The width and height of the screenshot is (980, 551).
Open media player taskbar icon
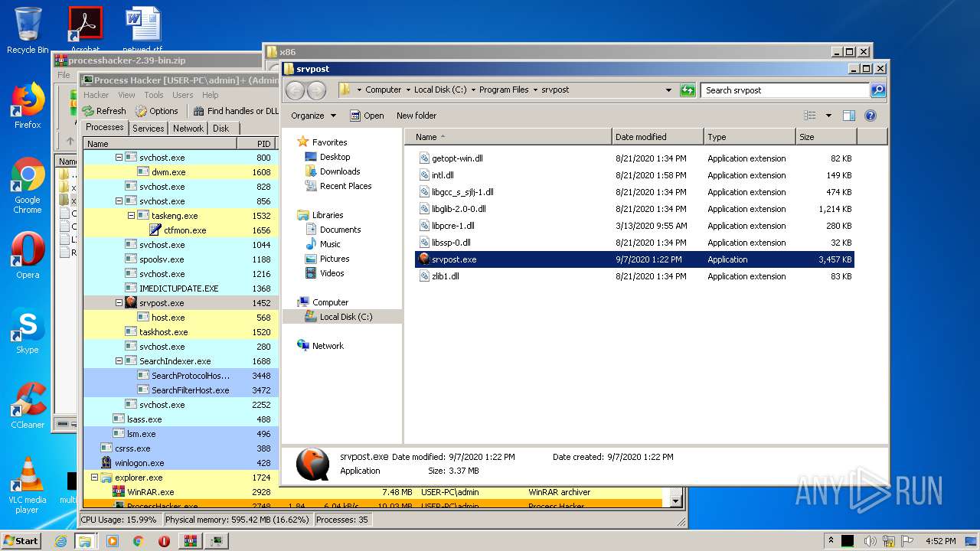(112, 541)
